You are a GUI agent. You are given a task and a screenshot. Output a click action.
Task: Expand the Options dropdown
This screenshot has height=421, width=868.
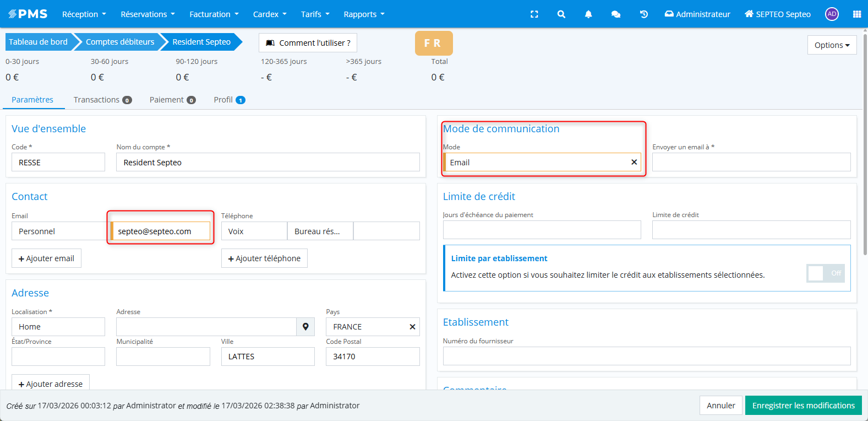[832, 45]
